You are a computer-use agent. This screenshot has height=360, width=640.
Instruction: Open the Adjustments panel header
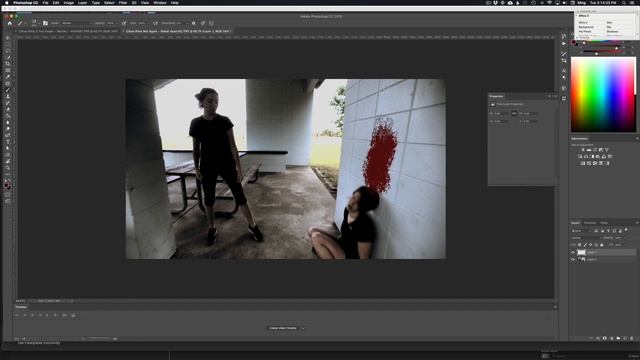click(x=580, y=139)
